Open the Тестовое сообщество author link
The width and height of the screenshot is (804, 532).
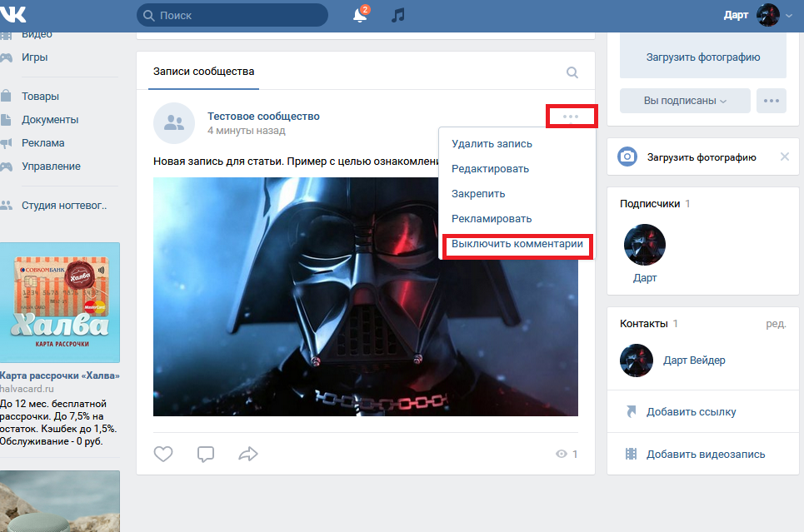coord(263,117)
